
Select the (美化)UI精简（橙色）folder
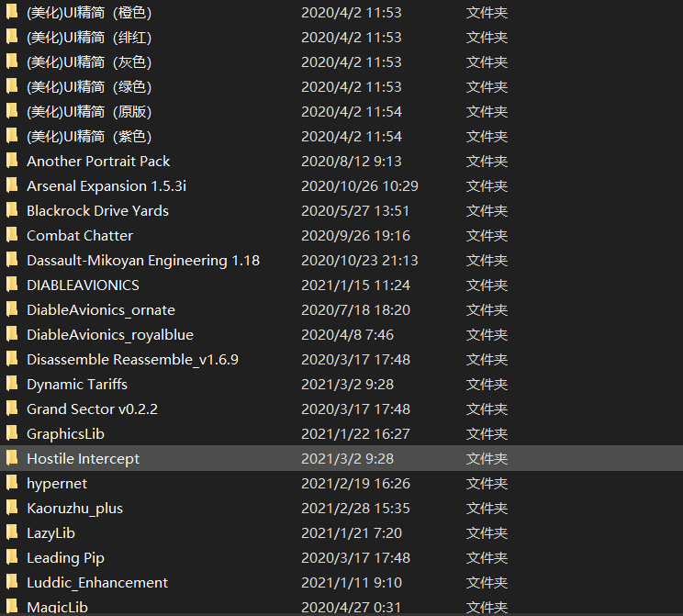89,13
